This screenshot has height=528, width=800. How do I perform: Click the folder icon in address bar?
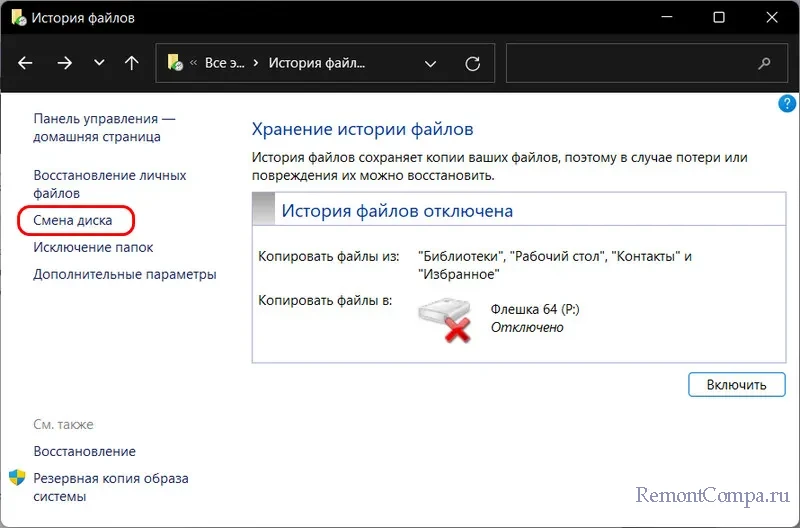[176, 63]
